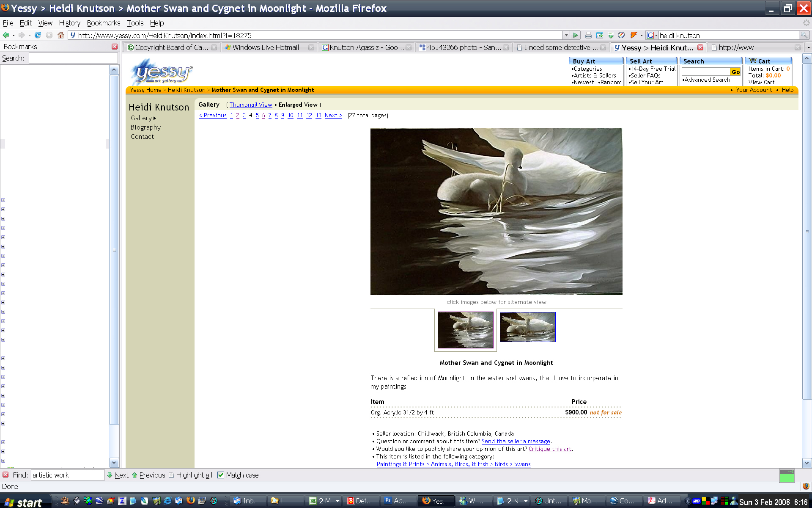
Task: Close the find bar
Action: 5,475
